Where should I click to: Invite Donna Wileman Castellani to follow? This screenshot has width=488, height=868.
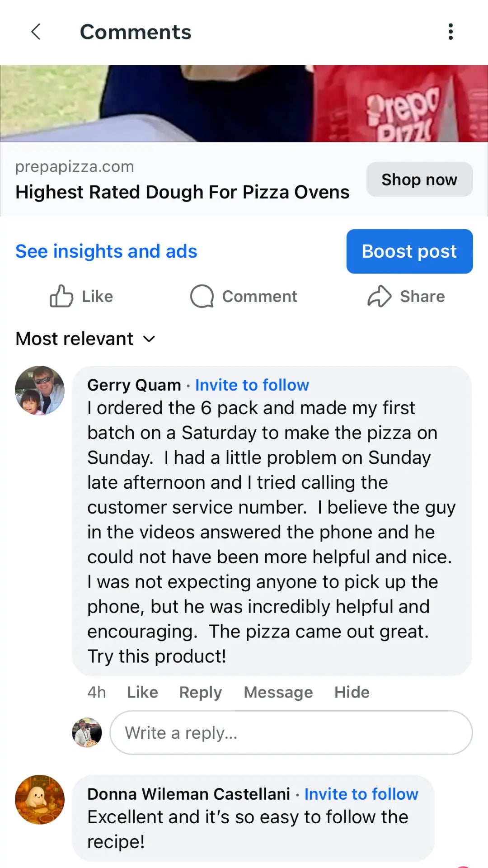pos(361,794)
